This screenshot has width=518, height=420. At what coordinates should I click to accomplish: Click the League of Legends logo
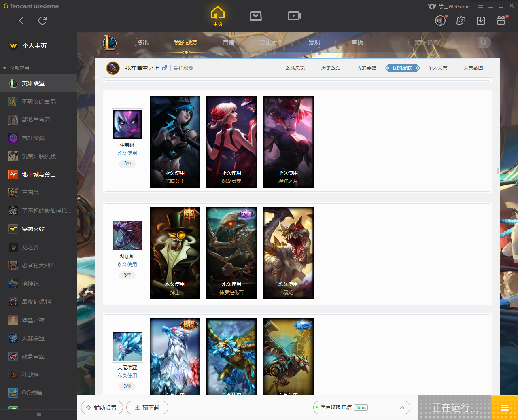tap(110, 42)
